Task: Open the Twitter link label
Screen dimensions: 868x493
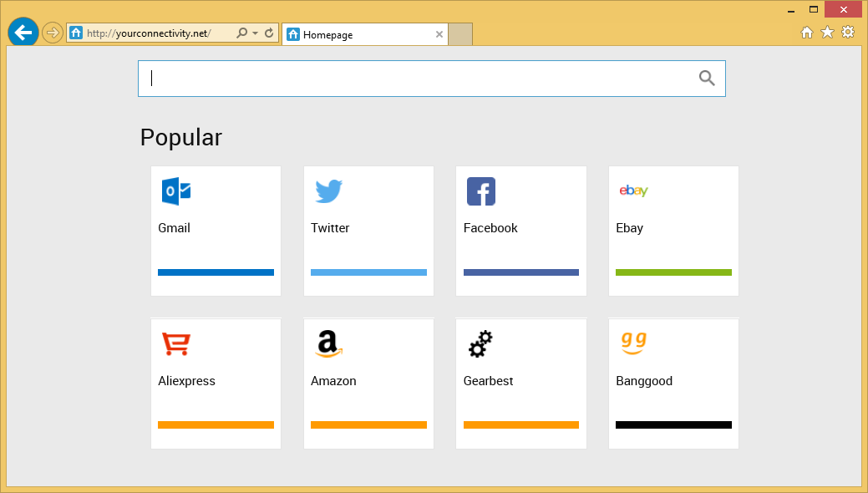Action: coord(330,227)
